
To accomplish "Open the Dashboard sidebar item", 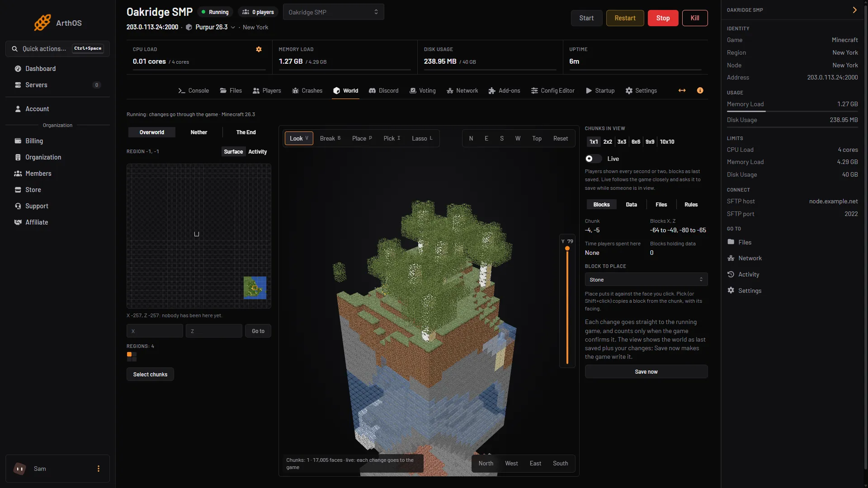I will pos(57,69).
